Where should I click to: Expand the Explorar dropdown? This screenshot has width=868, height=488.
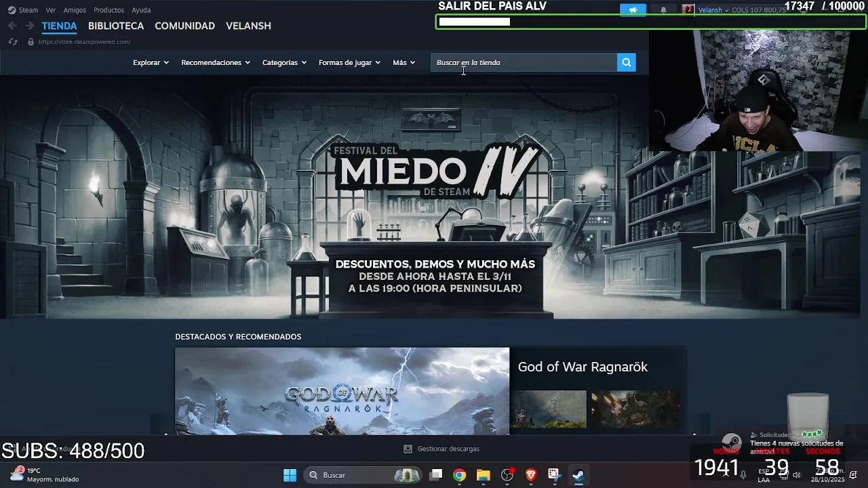tap(151, 62)
